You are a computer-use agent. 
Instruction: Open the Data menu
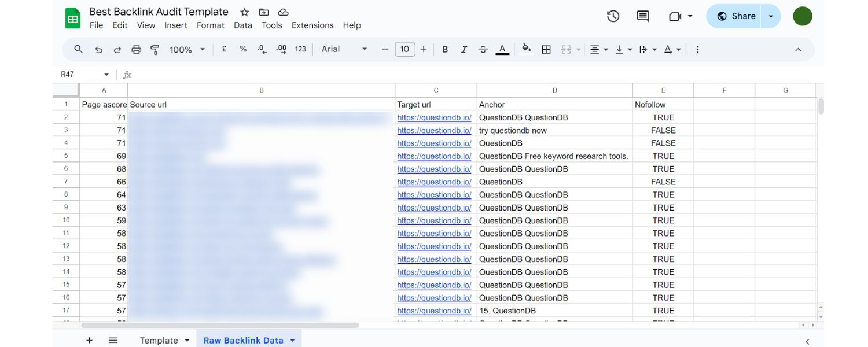[242, 25]
